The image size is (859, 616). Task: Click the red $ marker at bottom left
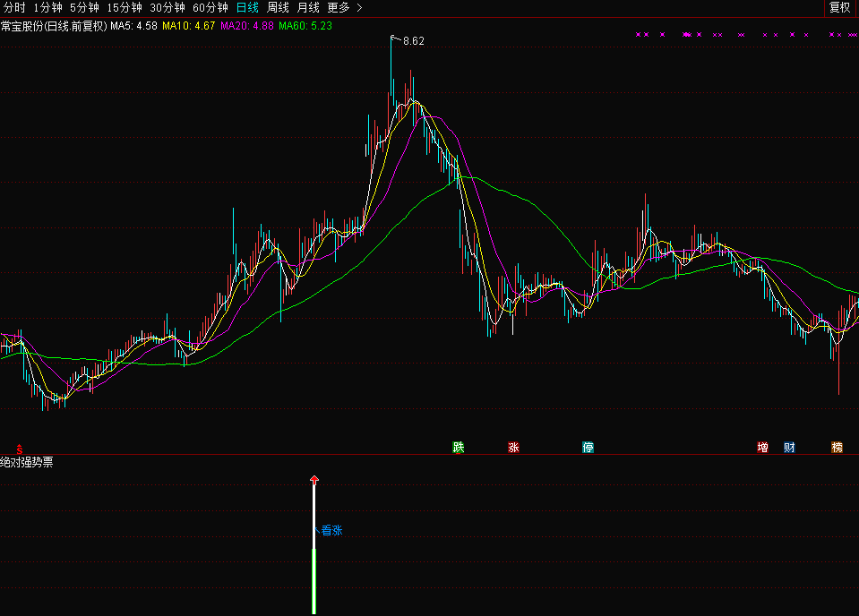[x=19, y=448]
